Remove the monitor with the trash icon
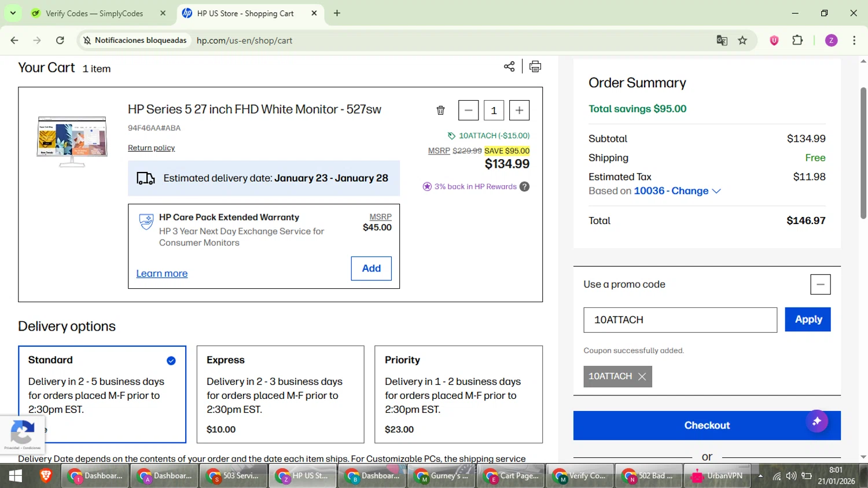 click(x=440, y=111)
